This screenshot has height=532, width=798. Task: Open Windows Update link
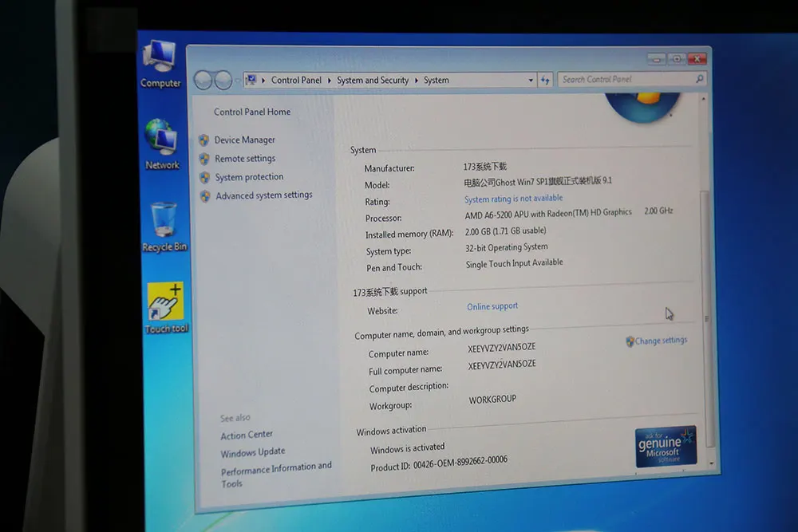252,452
